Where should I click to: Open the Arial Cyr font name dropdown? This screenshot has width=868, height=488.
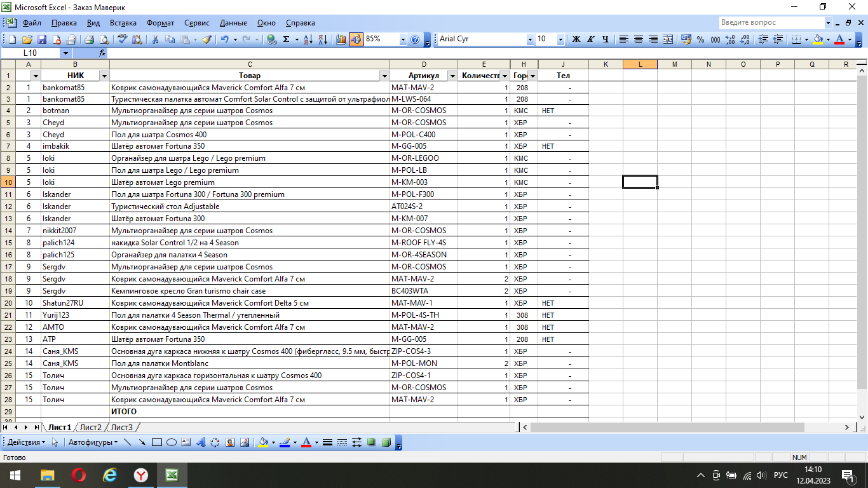click(530, 39)
